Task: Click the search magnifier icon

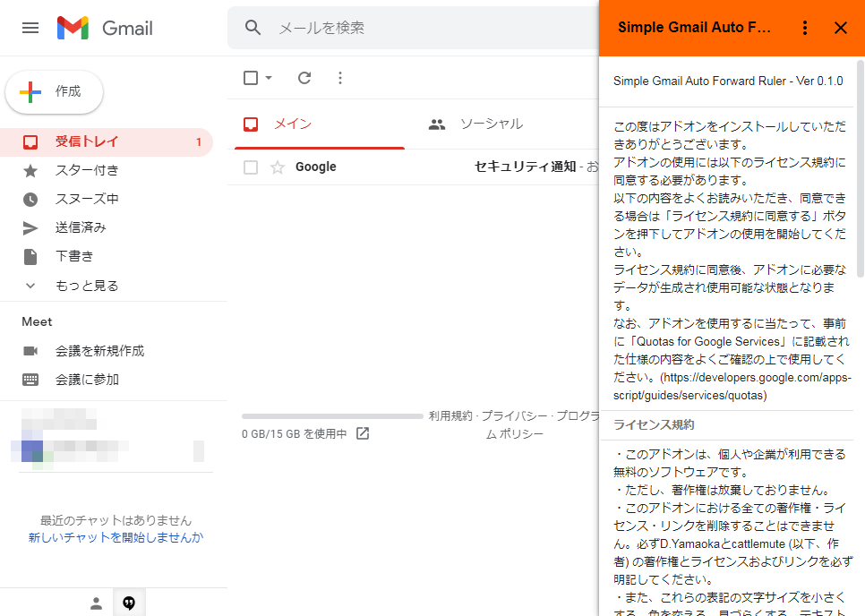Action: [x=253, y=28]
